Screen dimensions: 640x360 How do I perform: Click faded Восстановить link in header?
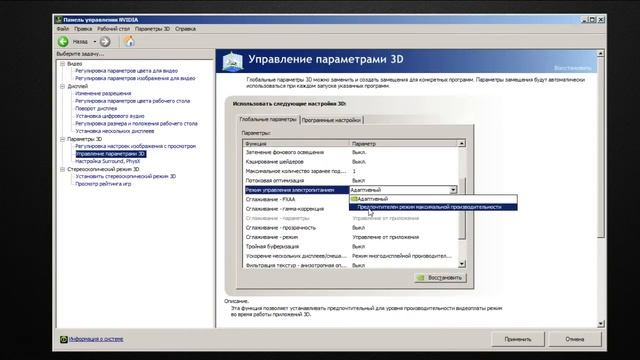(572, 68)
